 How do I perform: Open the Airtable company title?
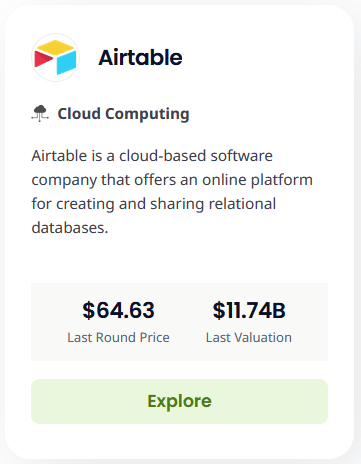pos(140,57)
